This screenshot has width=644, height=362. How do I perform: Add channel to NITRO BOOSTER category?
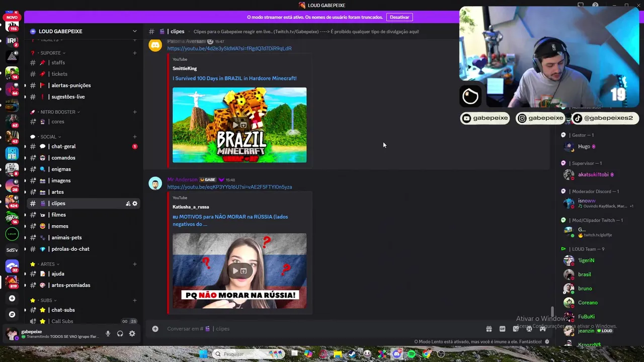tap(135, 112)
